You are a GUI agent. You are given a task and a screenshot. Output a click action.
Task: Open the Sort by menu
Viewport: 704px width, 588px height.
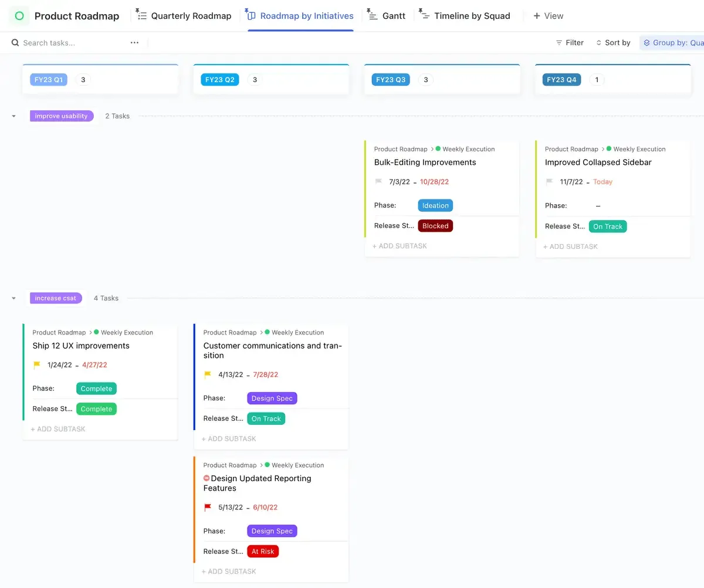click(613, 43)
